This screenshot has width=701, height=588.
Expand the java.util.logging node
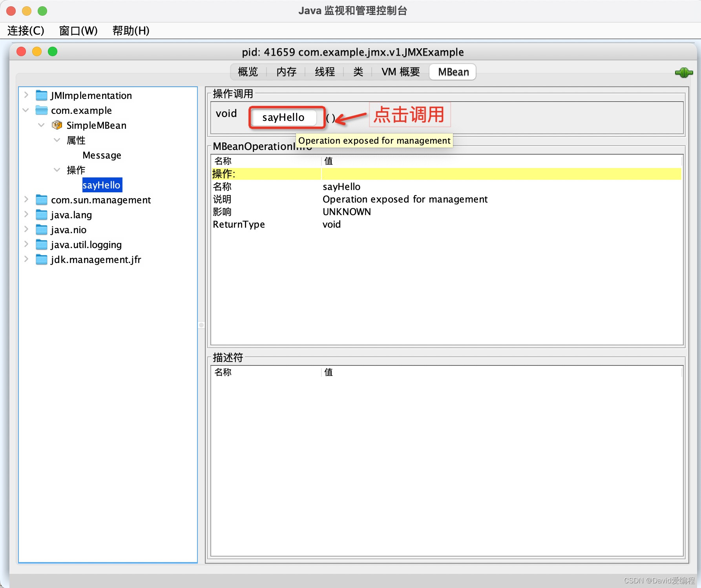[x=26, y=244]
